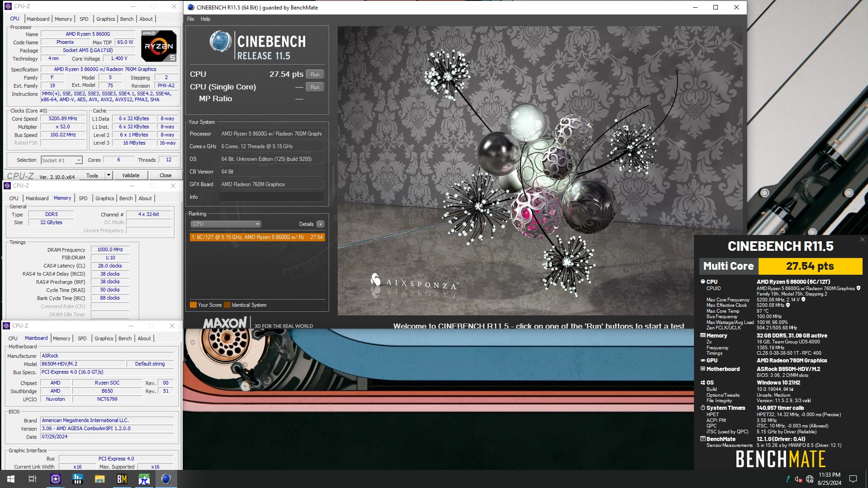
Task: Open the Help menu in Cinebench
Action: tap(205, 19)
